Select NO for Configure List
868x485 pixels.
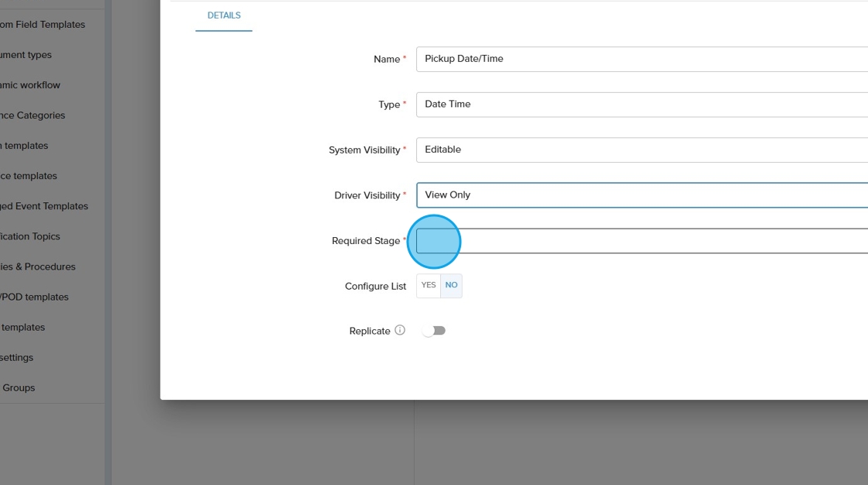click(451, 285)
